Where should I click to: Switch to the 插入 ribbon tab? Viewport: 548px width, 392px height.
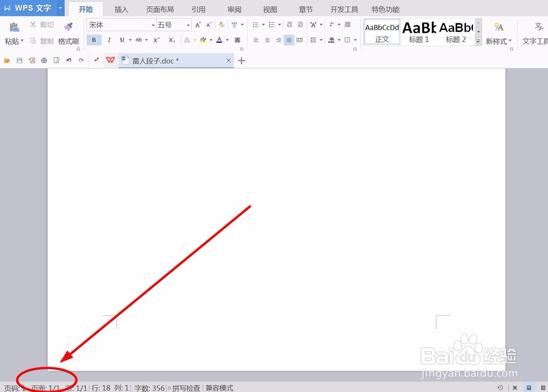[x=121, y=9]
